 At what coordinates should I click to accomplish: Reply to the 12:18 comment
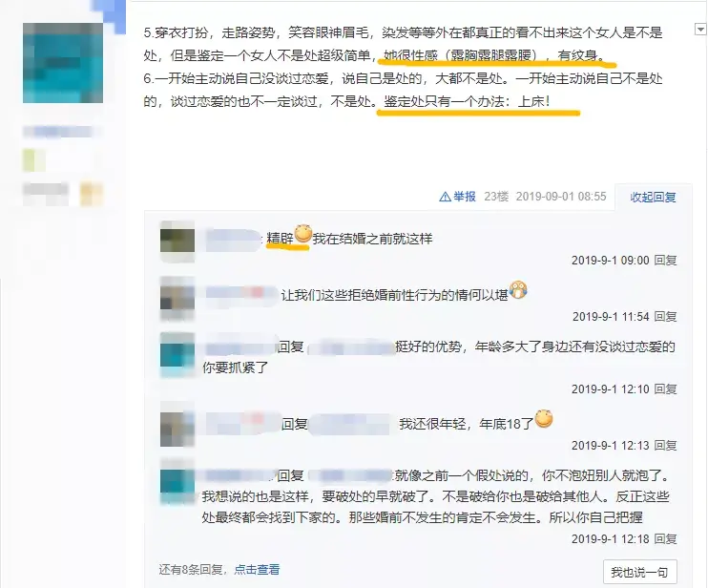(x=666, y=538)
